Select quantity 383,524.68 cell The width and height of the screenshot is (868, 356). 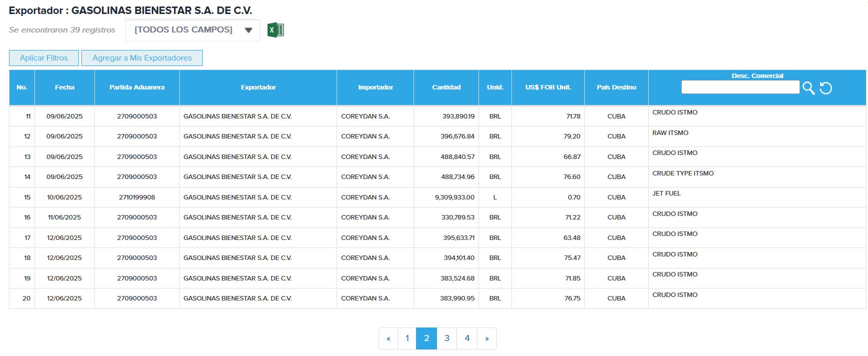pyautogui.click(x=446, y=278)
